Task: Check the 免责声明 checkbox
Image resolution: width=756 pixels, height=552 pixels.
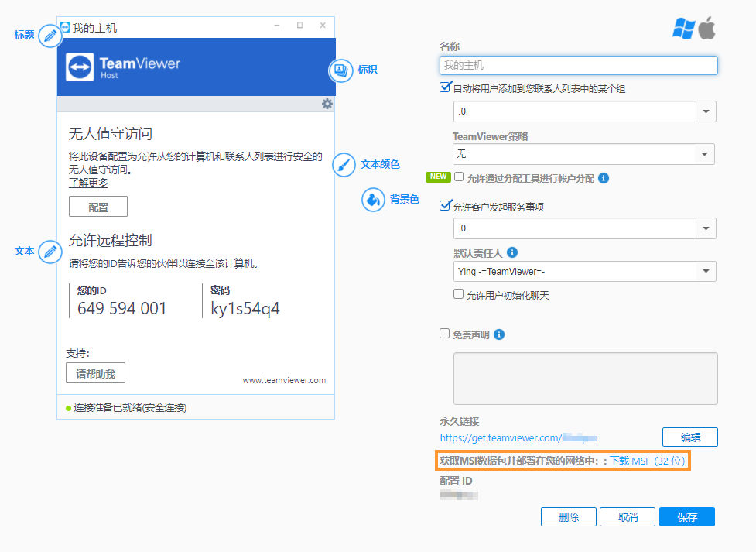Action: pyautogui.click(x=444, y=334)
